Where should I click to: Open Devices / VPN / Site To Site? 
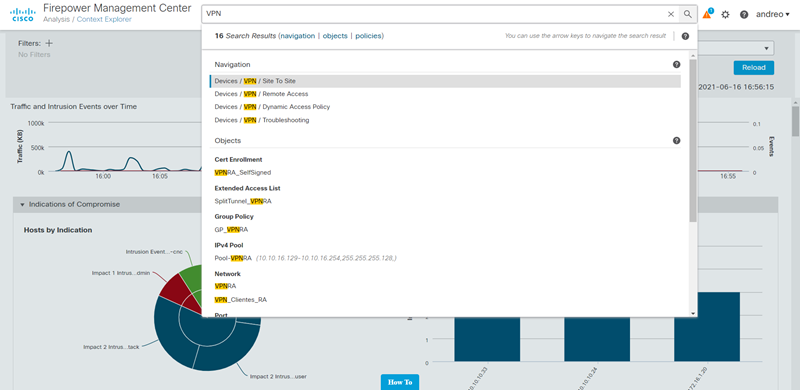(x=445, y=81)
